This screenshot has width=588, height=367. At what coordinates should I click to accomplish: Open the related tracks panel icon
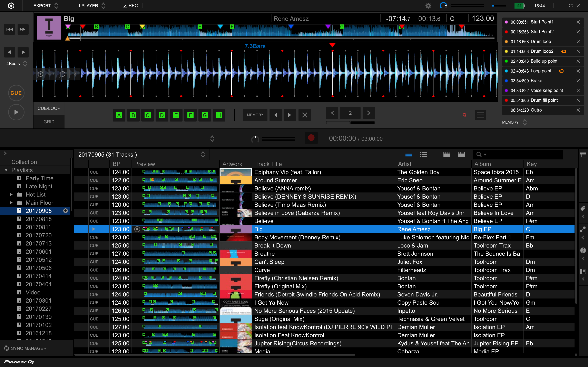pyautogui.click(x=583, y=229)
